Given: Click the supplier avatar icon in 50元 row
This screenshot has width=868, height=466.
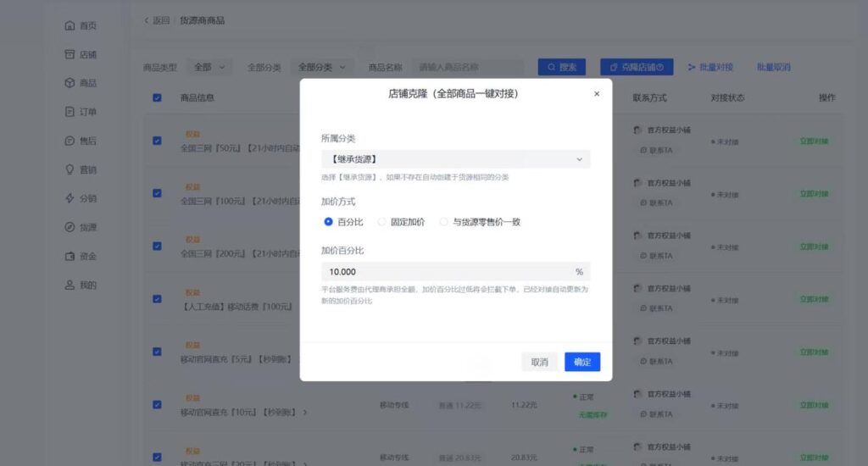Looking at the screenshot, I should point(637,130).
